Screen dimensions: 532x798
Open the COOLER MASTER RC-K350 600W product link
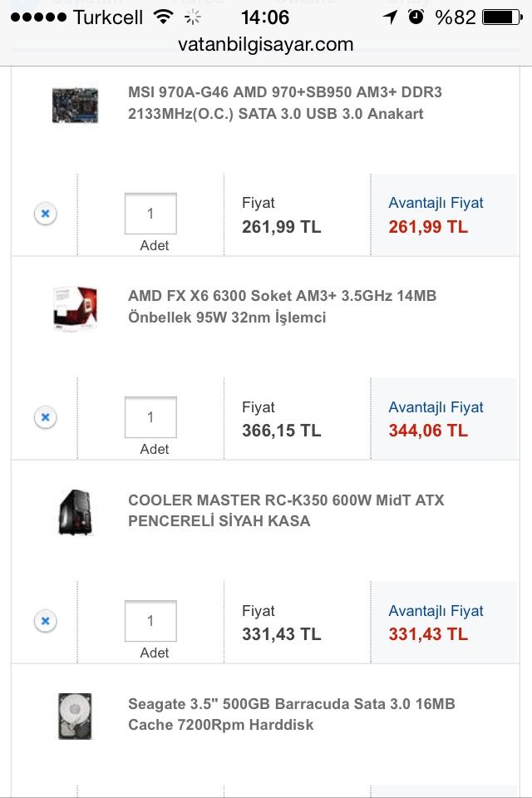coord(286,510)
